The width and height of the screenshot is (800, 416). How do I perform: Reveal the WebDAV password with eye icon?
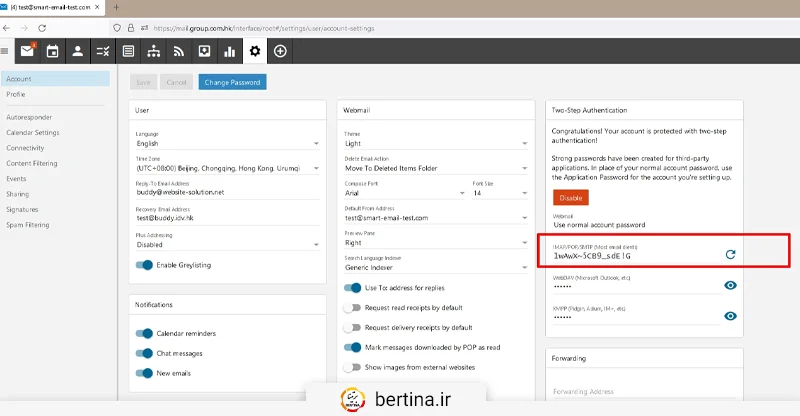pos(730,285)
